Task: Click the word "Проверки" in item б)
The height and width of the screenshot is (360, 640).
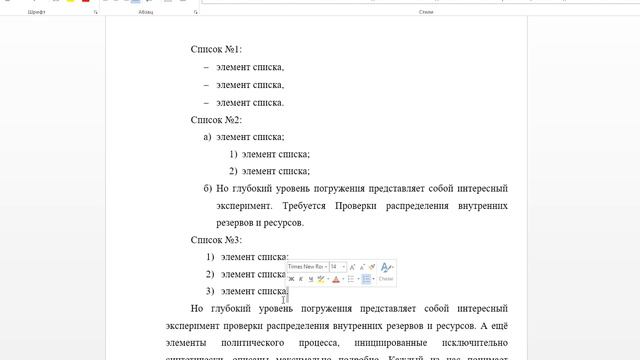Action: click(356, 206)
